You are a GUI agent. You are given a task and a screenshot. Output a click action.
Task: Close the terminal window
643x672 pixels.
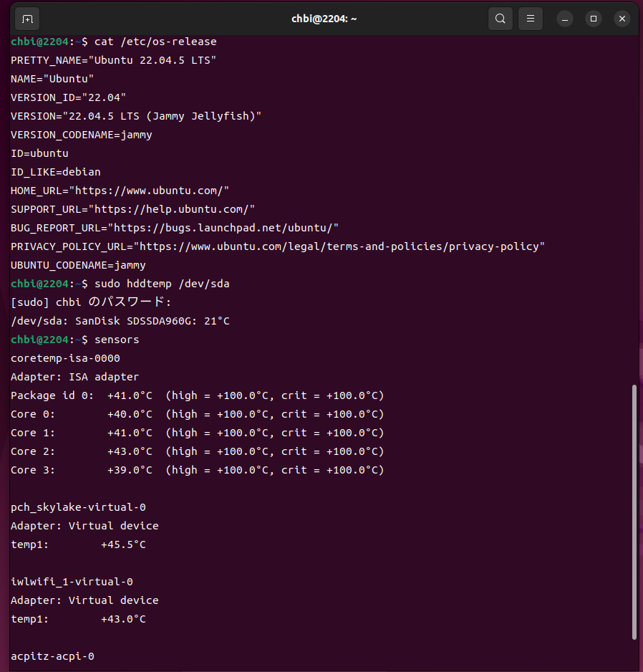coord(622,19)
